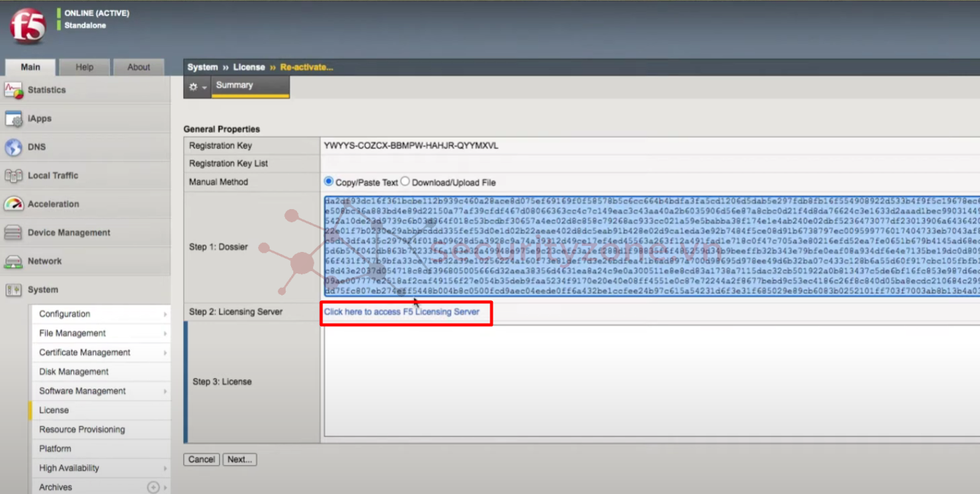Click the Cancel button
Viewport: 980px width, 494px height.
[x=202, y=460]
